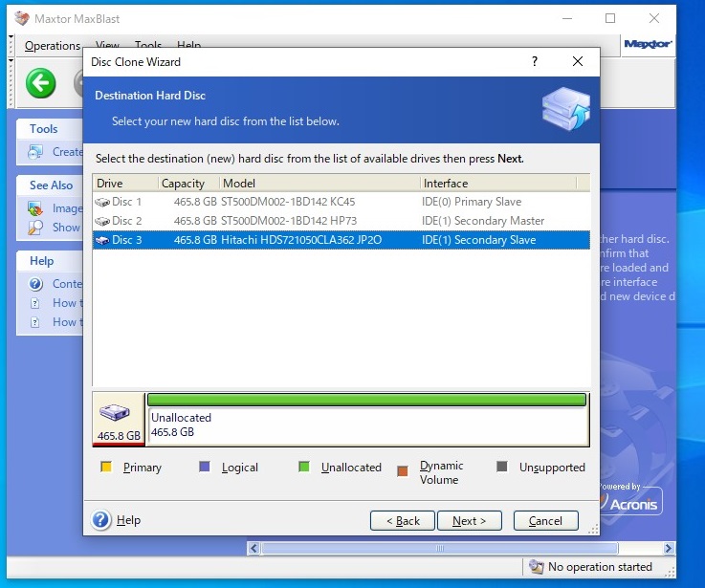705x588 pixels.
Task: Click the Maxtor logo in the toolbar
Action: (648, 44)
